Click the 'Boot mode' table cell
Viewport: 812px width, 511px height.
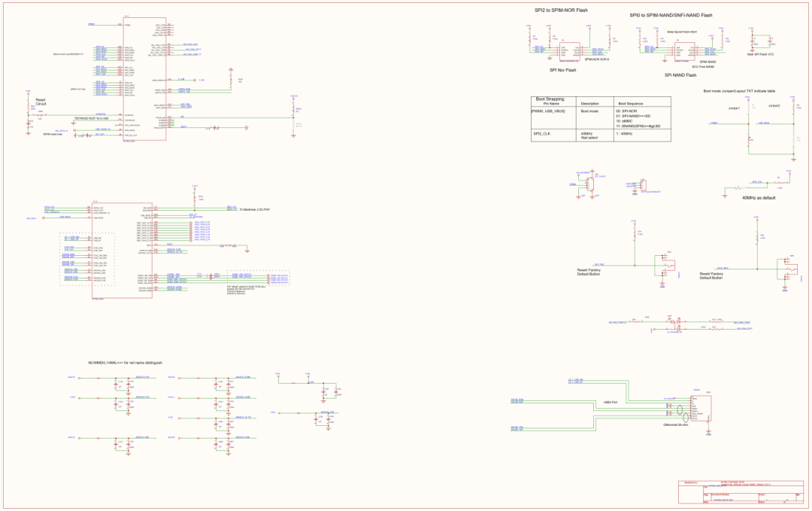click(590, 111)
